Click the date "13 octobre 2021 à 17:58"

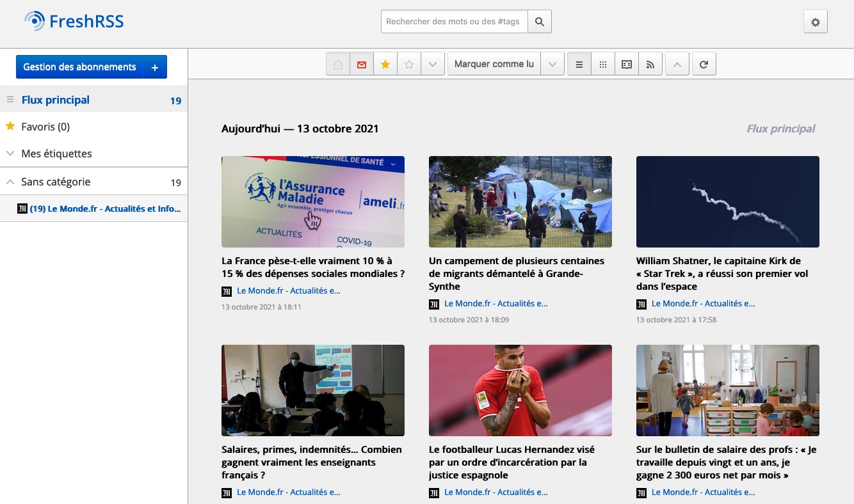coord(676,320)
